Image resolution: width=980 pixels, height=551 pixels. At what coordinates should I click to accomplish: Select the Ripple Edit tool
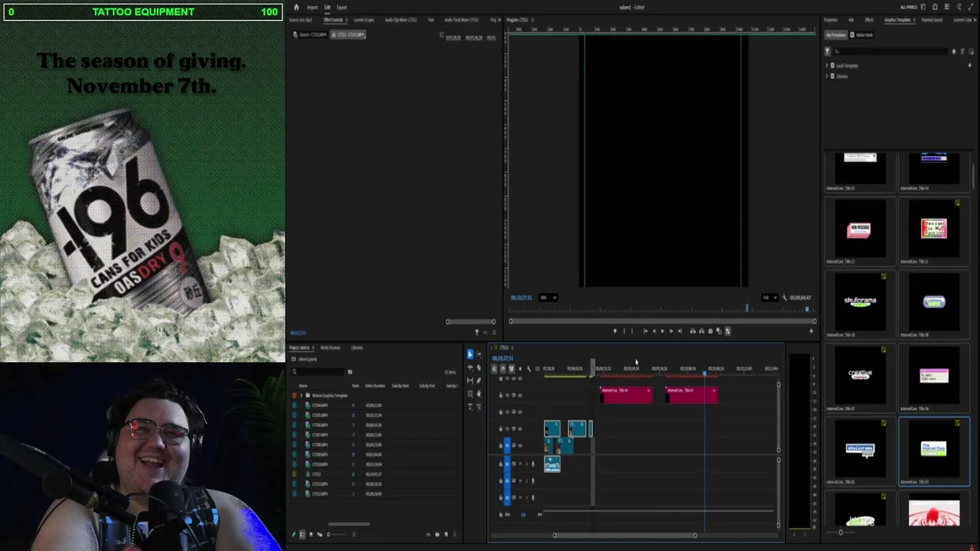pos(470,367)
